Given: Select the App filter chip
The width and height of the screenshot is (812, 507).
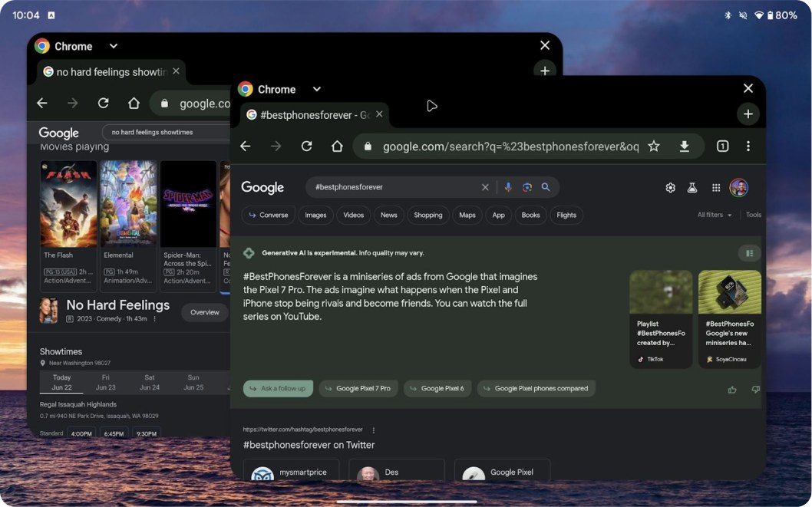Looking at the screenshot, I should coord(499,216).
